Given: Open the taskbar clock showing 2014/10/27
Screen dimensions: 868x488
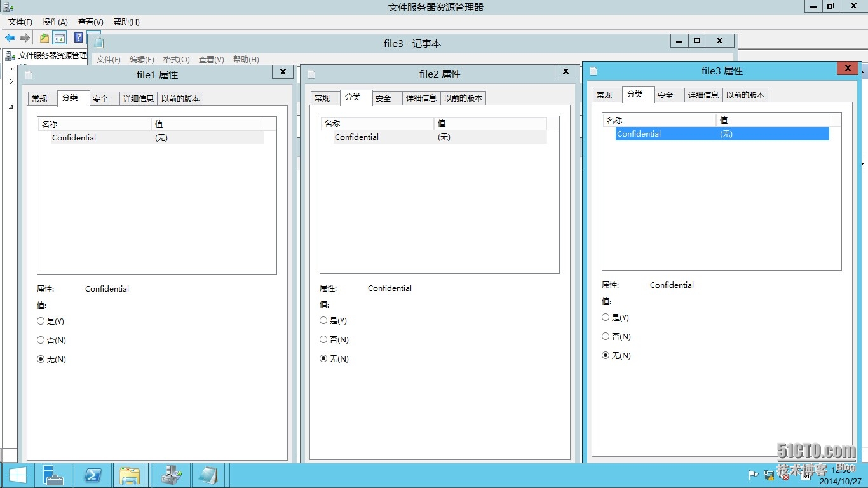Looking at the screenshot, I should click(x=840, y=475).
